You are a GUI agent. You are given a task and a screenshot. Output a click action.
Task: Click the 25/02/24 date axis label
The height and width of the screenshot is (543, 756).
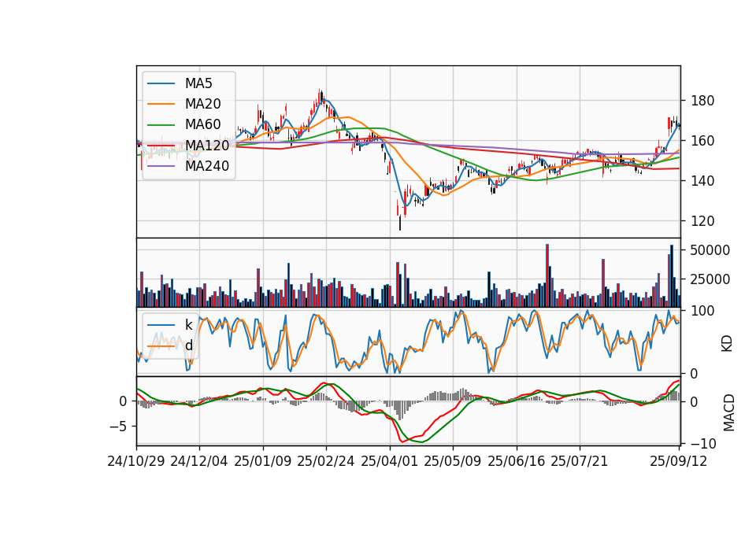pyautogui.click(x=326, y=461)
